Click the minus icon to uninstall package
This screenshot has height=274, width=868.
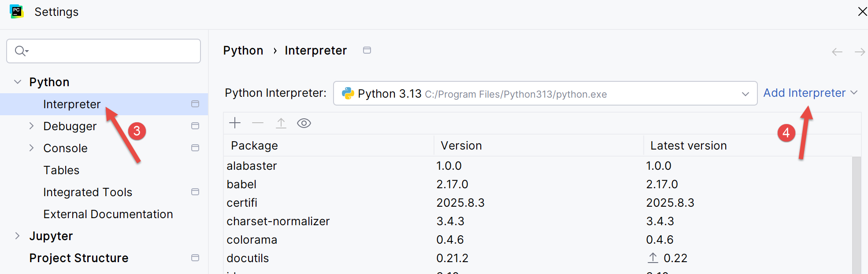pyautogui.click(x=258, y=123)
